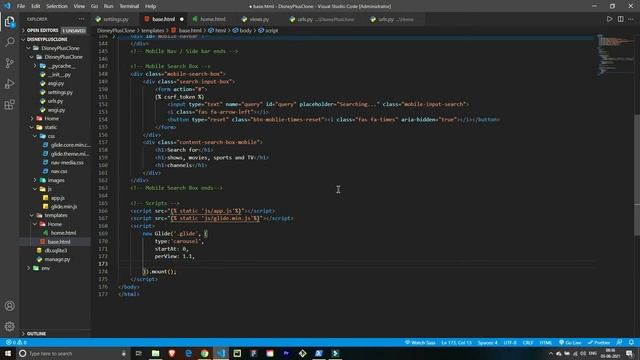
Task: Start Go Live server
Action: [x=570, y=342]
